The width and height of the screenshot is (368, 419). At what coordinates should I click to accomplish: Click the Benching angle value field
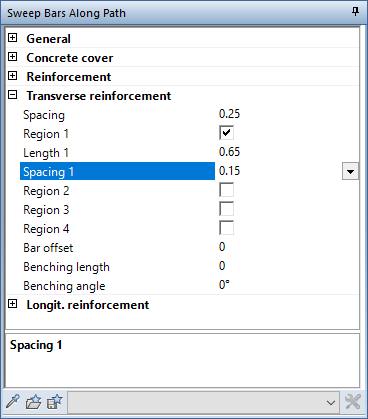(288, 285)
